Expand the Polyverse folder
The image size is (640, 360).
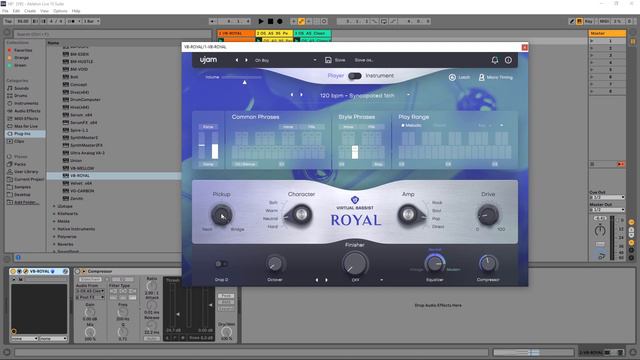tap(54, 237)
